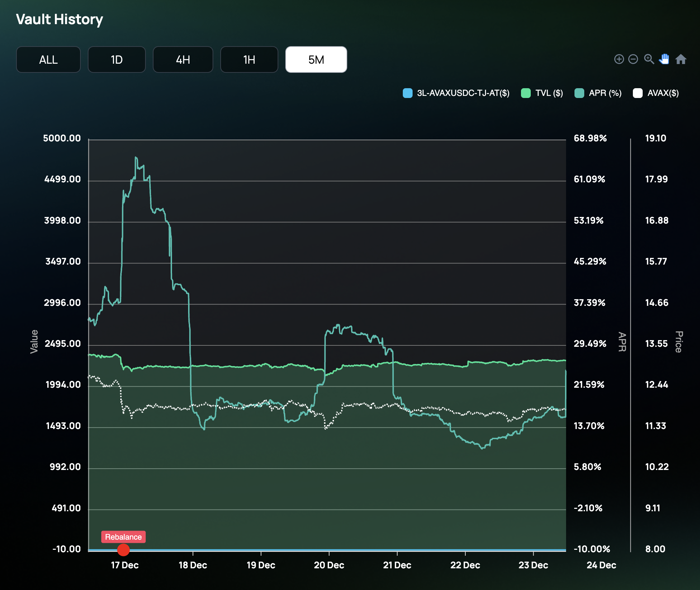
Task: Click the 4499.00 value axis label
Action: click(63, 179)
